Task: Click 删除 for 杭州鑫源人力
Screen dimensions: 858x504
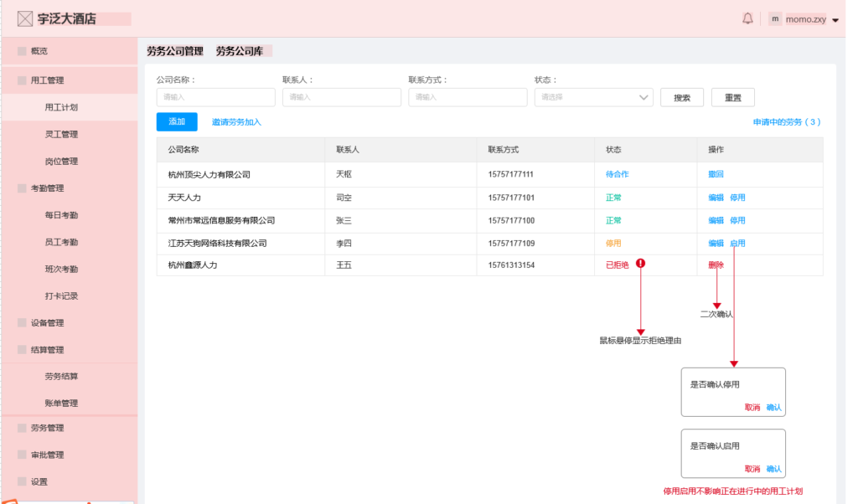Action: [716, 265]
